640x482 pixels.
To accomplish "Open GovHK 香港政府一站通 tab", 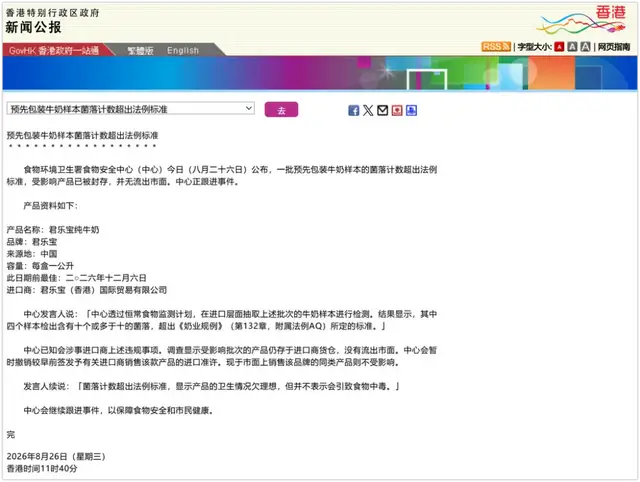I will (54, 51).
